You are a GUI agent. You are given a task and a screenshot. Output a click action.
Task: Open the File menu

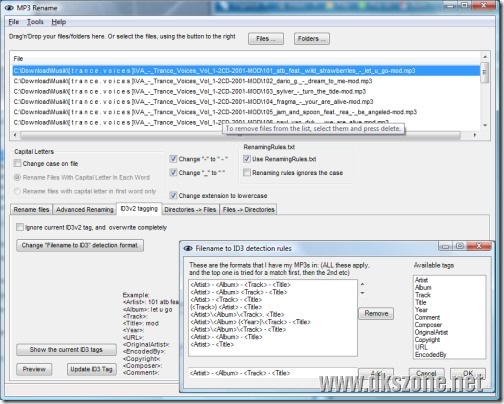point(14,22)
